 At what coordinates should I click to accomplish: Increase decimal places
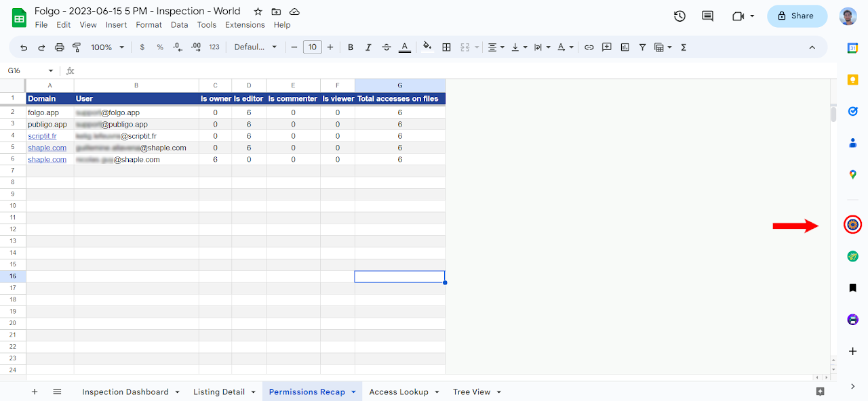[x=196, y=47]
